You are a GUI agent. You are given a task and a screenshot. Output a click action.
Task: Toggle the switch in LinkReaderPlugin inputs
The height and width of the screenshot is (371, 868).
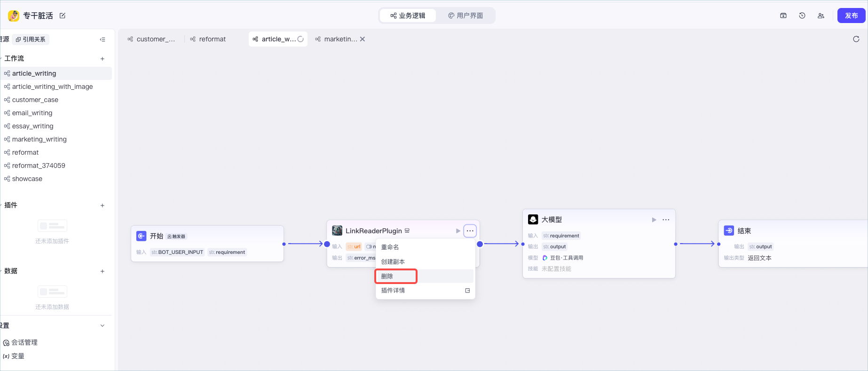(369, 246)
